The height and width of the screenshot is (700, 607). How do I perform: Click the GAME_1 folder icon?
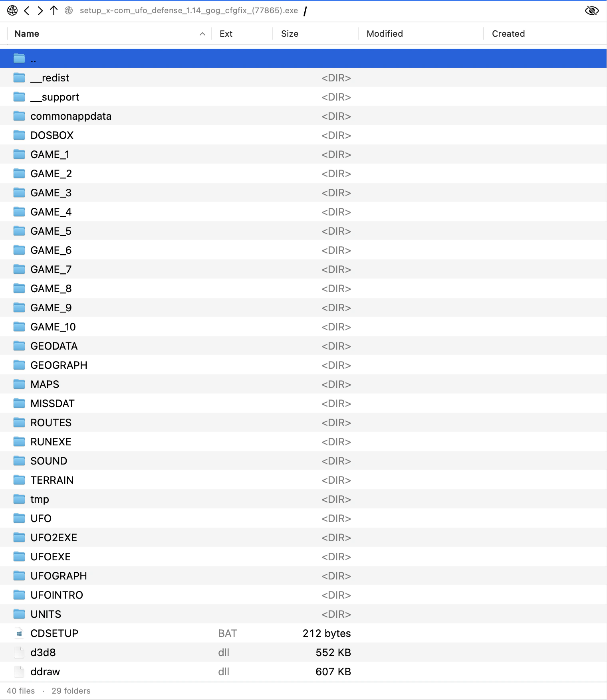click(x=19, y=154)
